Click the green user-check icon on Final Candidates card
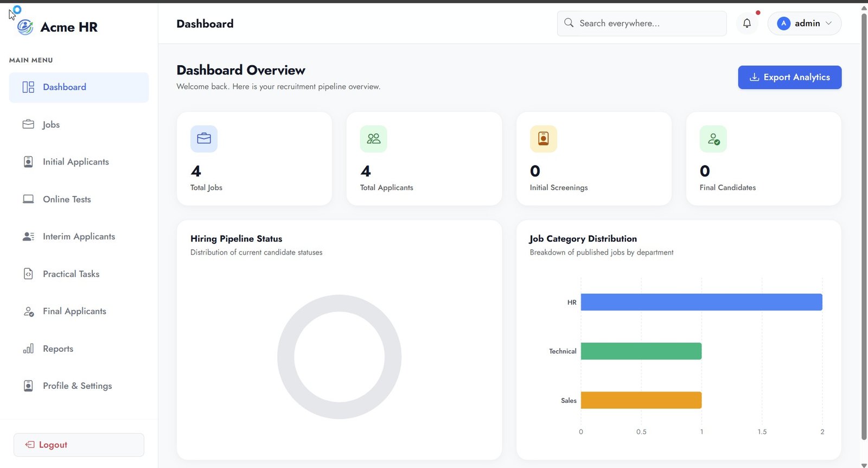Screen dimensions: 868x468 [713, 139]
